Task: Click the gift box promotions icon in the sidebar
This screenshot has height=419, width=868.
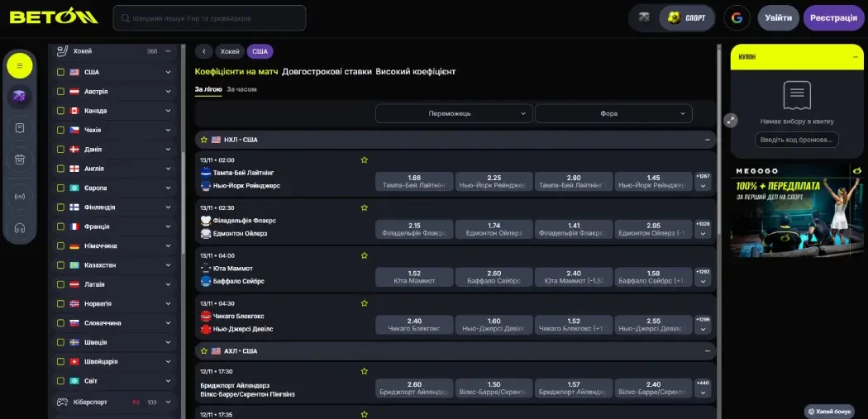Action: 20,160
